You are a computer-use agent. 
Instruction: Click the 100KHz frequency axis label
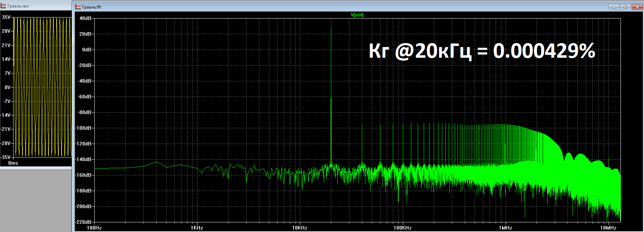tap(402, 228)
